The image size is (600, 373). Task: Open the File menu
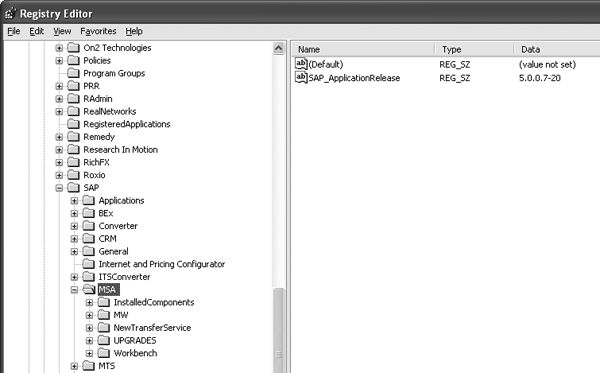[14, 31]
